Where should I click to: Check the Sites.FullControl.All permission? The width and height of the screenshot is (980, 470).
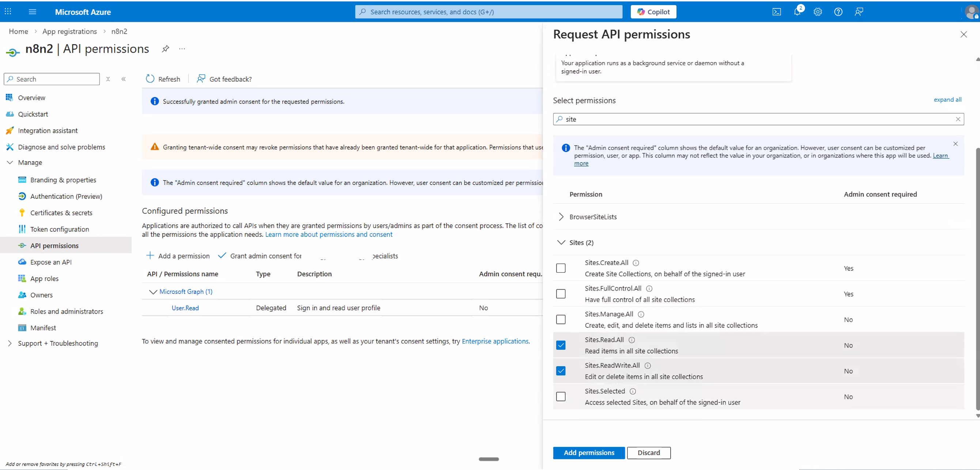(x=561, y=293)
